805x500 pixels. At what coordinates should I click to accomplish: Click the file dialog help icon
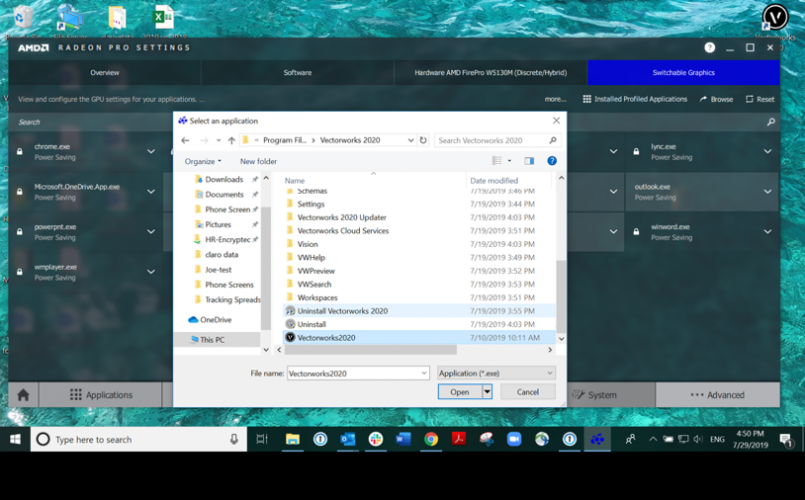551,160
